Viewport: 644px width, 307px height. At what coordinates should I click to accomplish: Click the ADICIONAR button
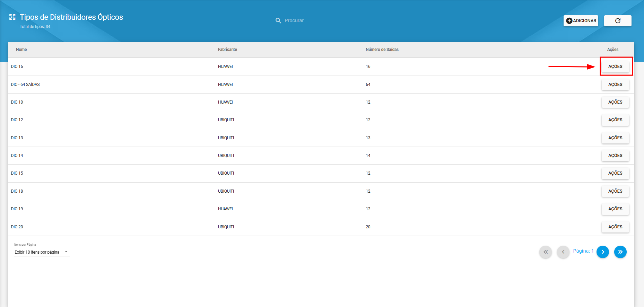(581, 21)
